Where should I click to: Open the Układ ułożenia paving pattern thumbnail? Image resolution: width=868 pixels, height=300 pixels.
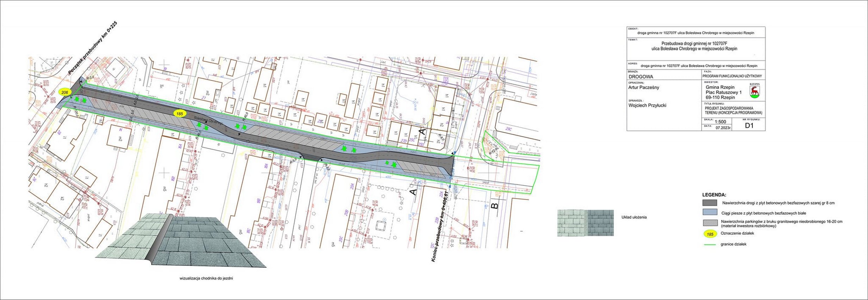coord(585,223)
